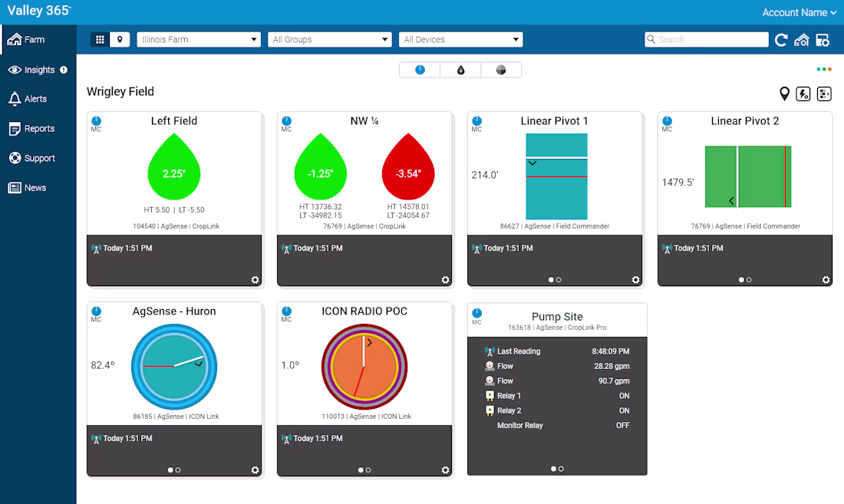Select the clock/pivot filter tab

tap(420, 70)
